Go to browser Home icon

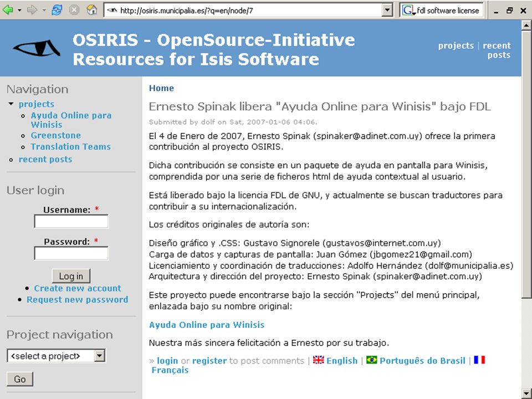[x=91, y=10]
